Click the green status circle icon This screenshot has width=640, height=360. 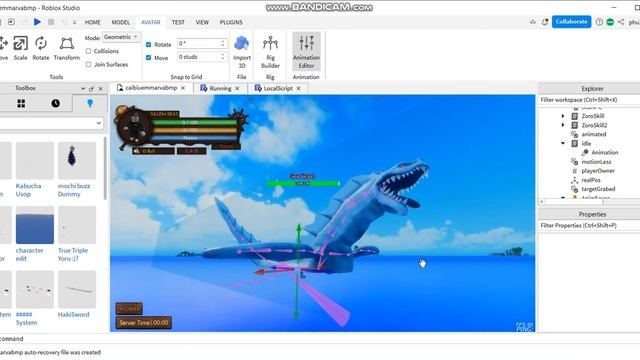click(x=610, y=22)
